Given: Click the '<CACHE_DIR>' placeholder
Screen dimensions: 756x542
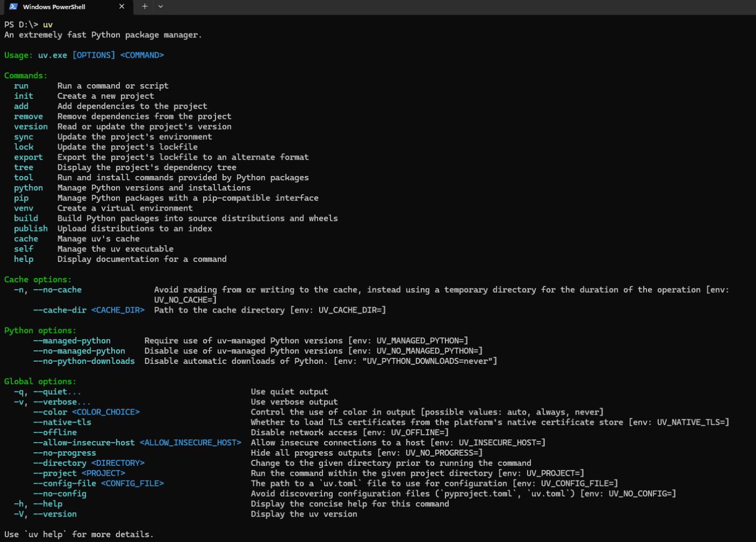Looking at the screenshot, I should (118, 310).
